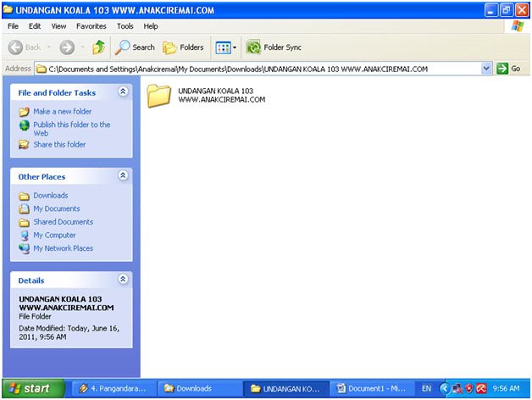Select the folder name UNDANGAN KOALA 103 WWW.ANAKCIREMAI.COM

[x=222, y=95]
